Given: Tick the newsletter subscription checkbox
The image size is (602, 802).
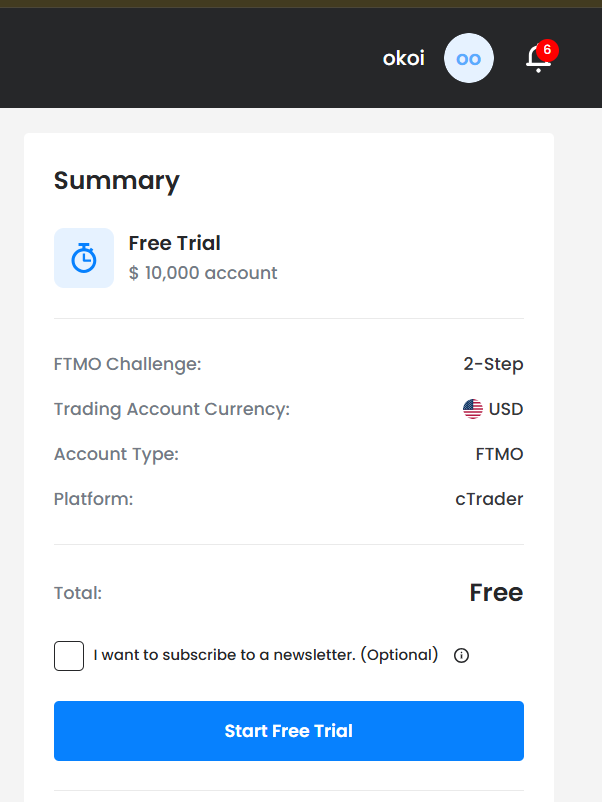Looking at the screenshot, I should (69, 656).
